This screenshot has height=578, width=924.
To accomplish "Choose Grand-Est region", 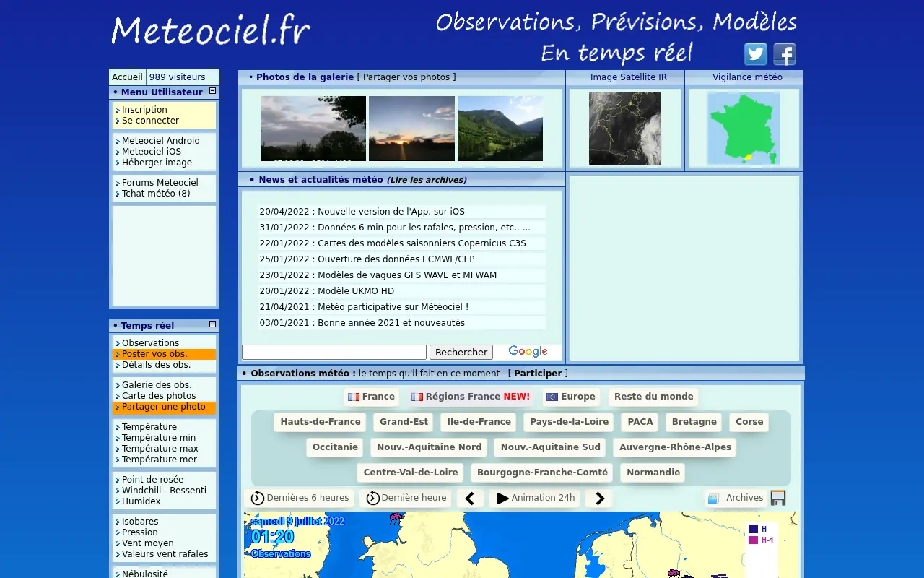I will 404,422.
